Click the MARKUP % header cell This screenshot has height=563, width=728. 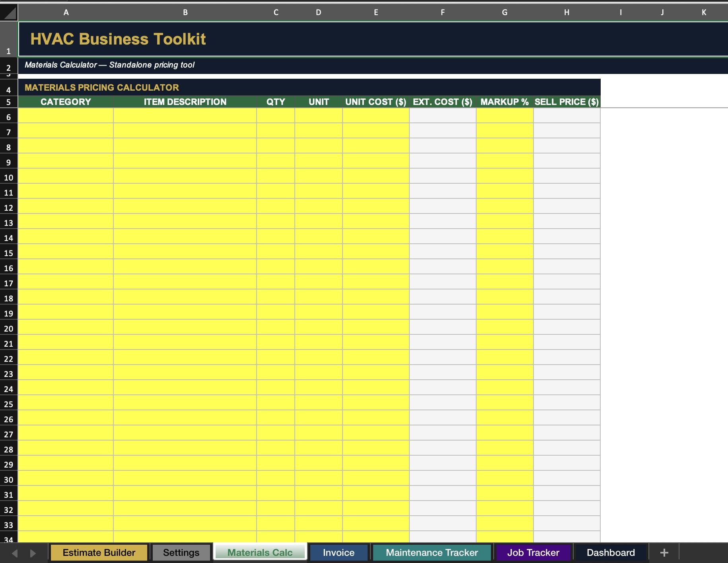pos(504,102)
